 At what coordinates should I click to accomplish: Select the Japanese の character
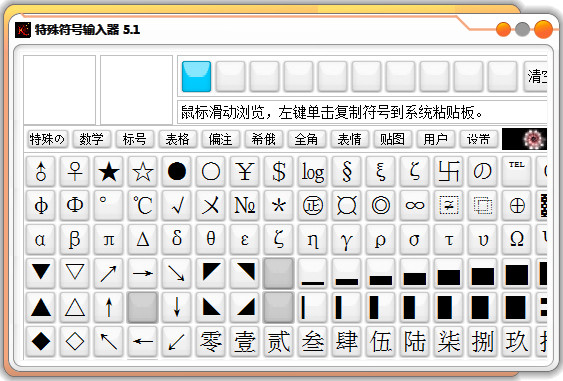click(x=482, y=171)
